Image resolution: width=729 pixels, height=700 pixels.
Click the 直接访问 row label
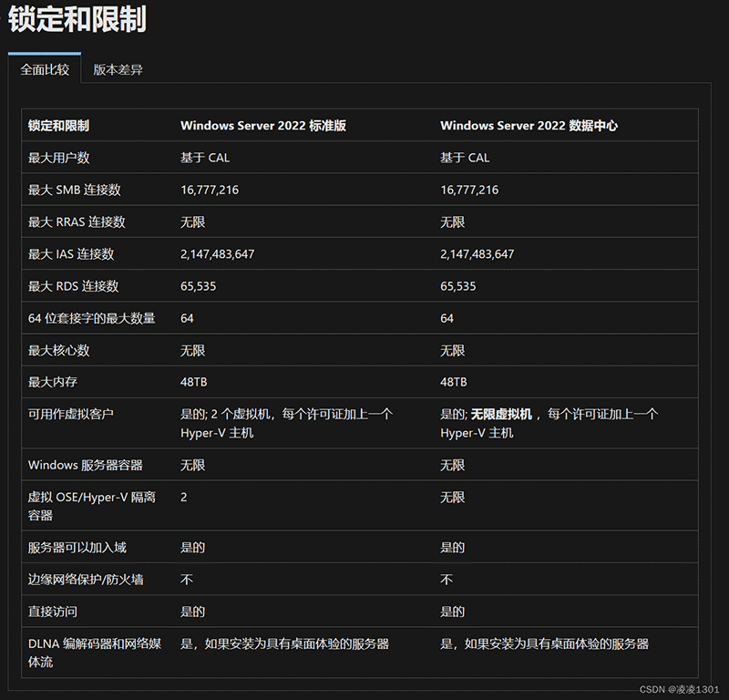tap(53, 612)
